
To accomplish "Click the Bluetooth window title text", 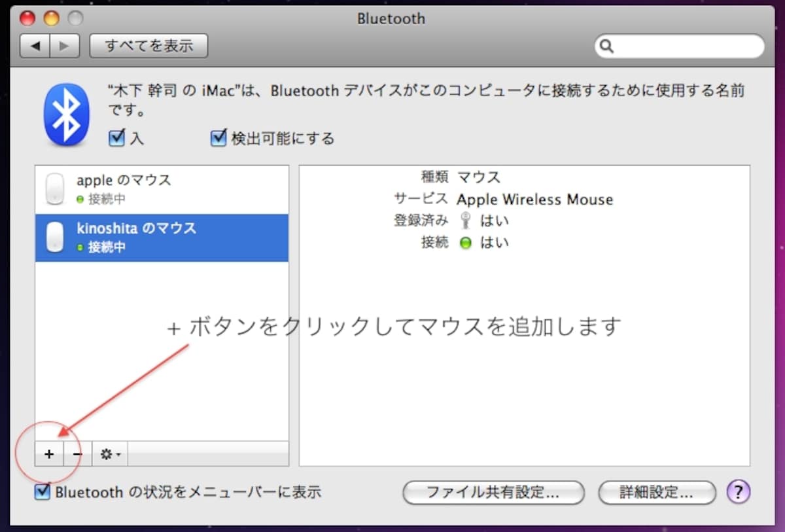I will pos(391,18).
